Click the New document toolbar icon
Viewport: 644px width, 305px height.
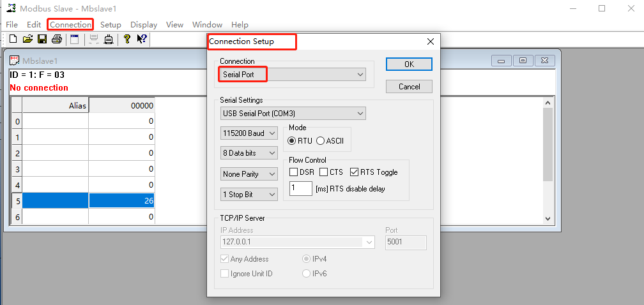[x=13, y=40]
